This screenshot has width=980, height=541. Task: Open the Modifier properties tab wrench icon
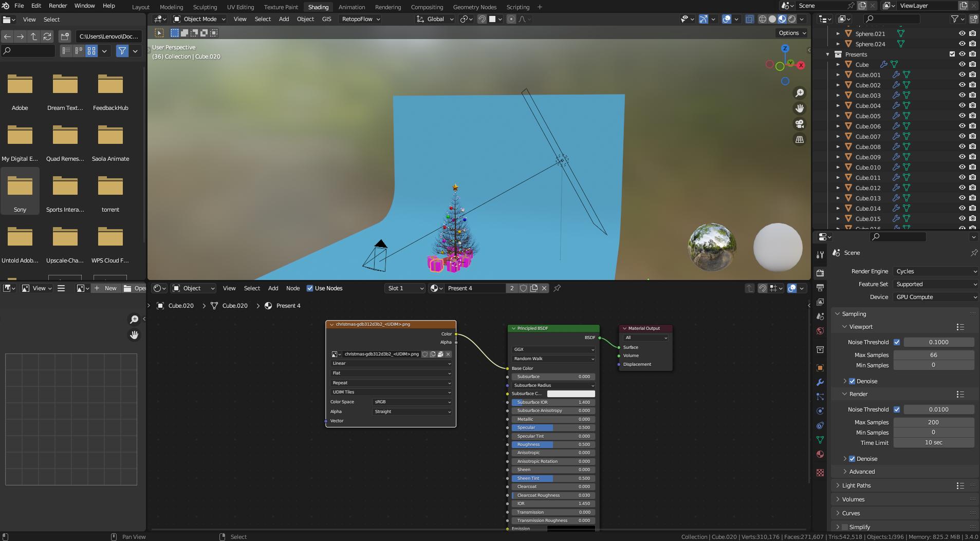point(820,382)
